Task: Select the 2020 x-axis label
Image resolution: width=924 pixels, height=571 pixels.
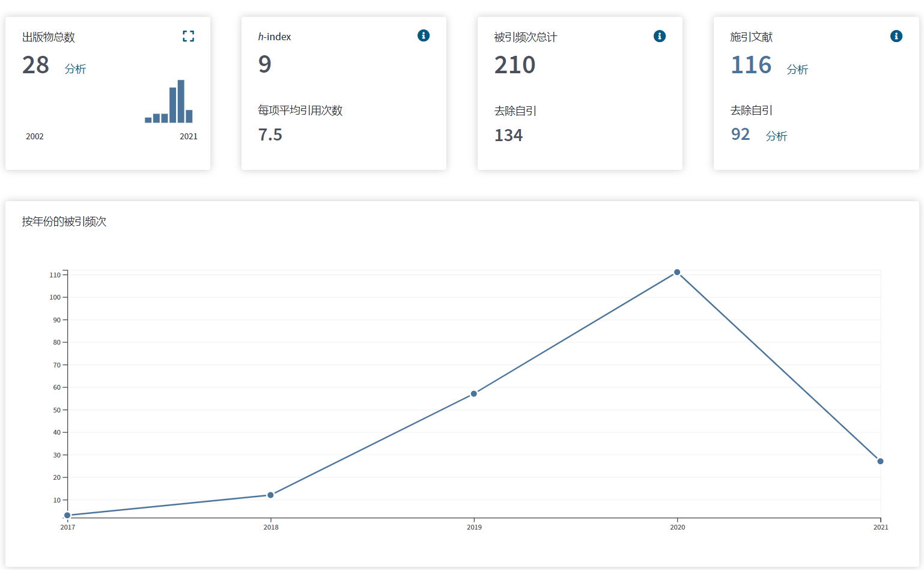Action: point(678,527)
